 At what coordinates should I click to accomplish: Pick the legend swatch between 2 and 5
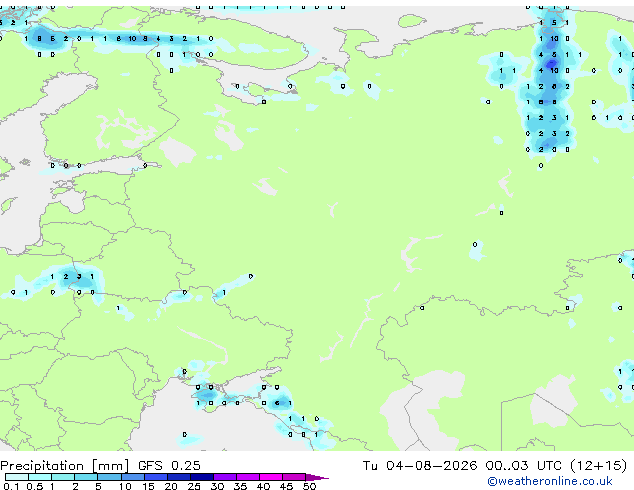(x=86, y=477)
